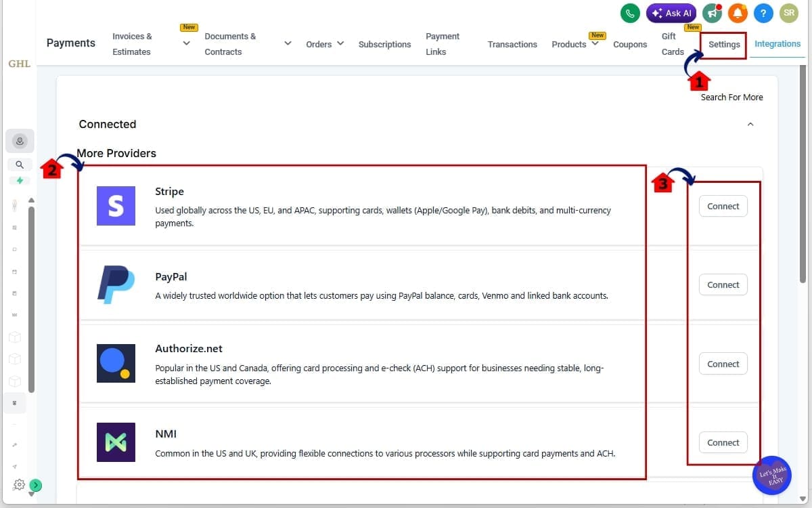Open the Products dropdown chevron
The image size is (812, 508).
(x=595, y=43)
